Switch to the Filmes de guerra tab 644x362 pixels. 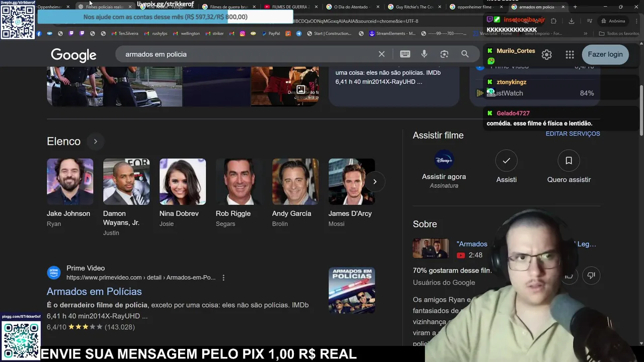coord(228,7)
